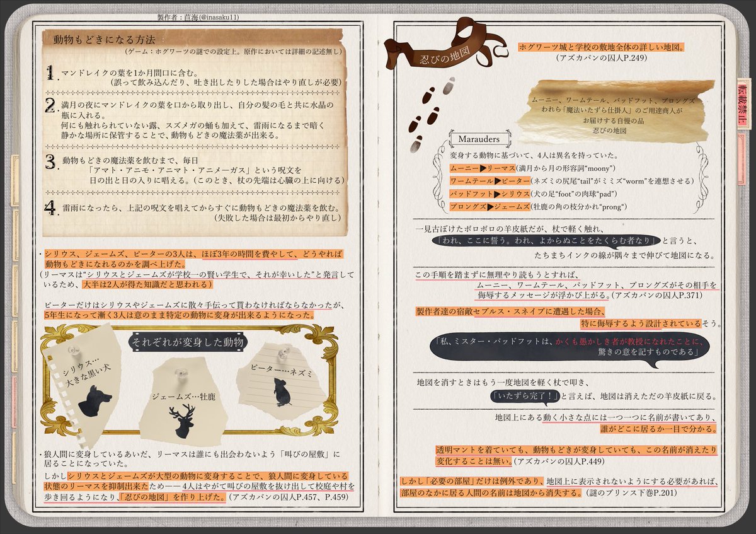The width and height of the screenshot is (756, 534).
Task: Select the line ワームテール▶ピーター
Action: 490,181
